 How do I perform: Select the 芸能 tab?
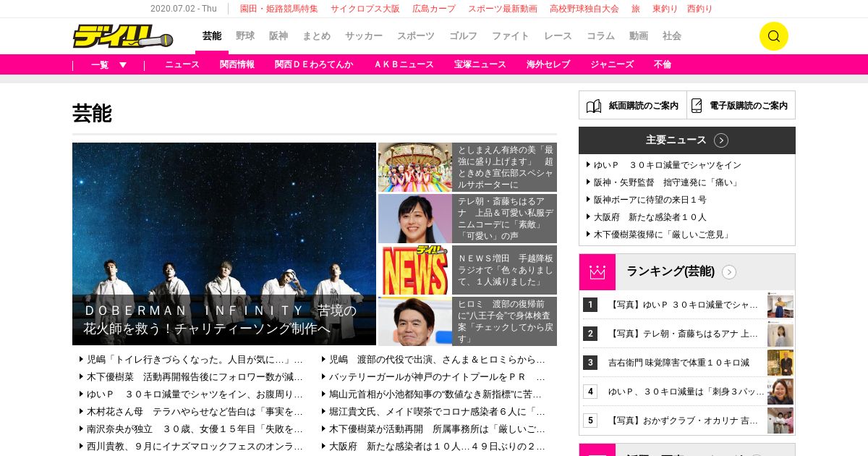click(x=212, y=36)
